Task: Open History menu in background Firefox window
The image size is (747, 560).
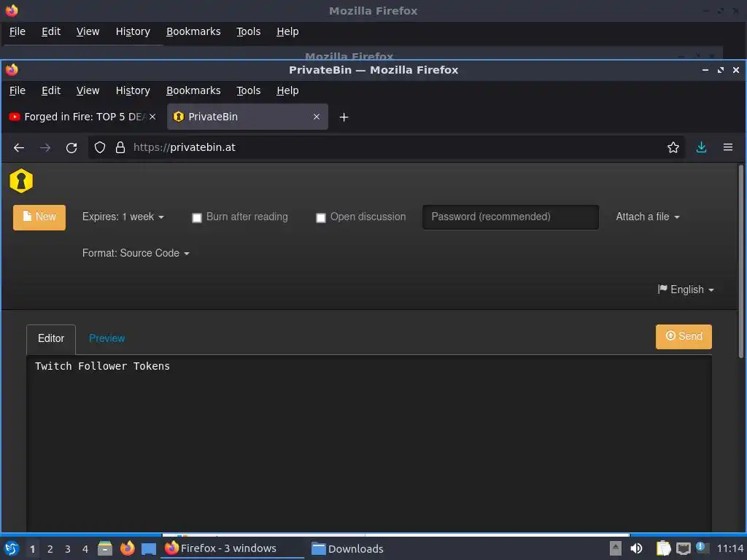Action: click(x=133, y=31)
